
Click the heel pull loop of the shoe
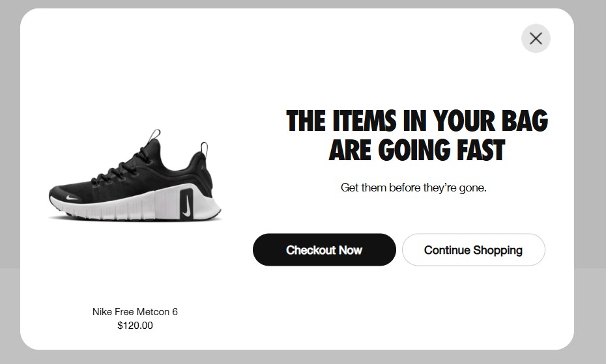tap(205, 148)
